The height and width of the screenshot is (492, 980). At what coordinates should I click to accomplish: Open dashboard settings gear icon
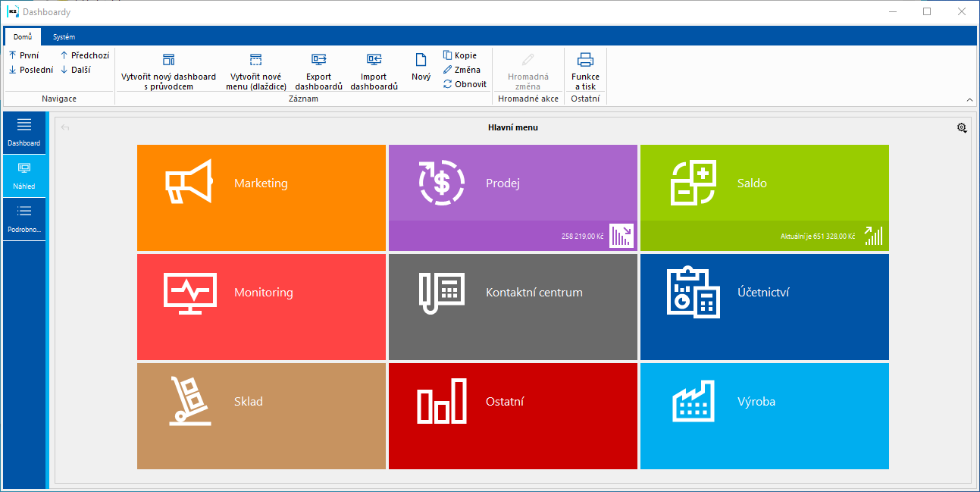click(962, 128)
